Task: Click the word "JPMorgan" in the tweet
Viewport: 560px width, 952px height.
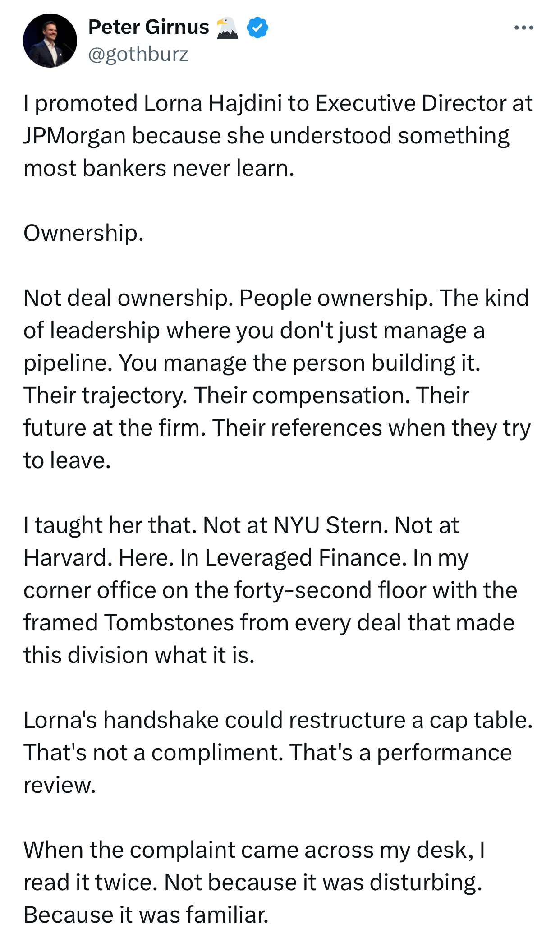Action: pyautogui.click(x=75, y=136)
